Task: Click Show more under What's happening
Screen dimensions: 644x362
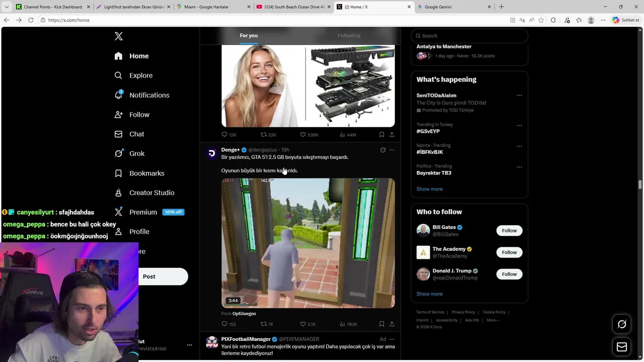Action: click(429, 189)
